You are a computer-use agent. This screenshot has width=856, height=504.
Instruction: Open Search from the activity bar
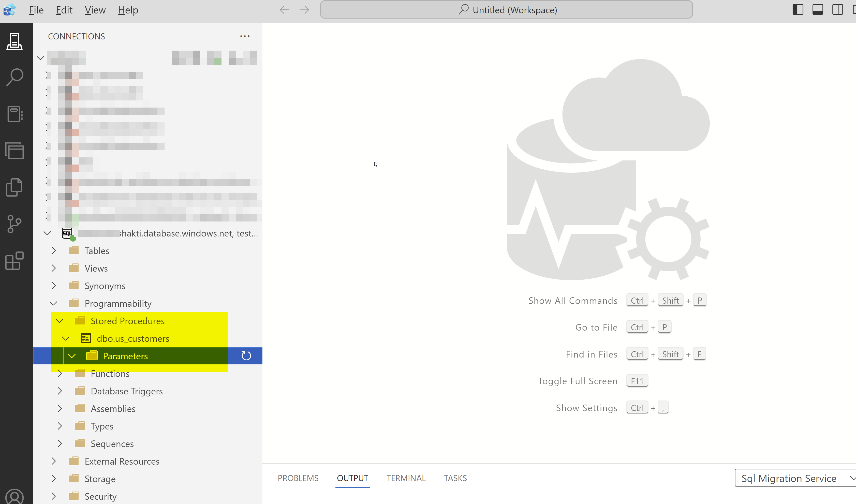tap(14, 77)
